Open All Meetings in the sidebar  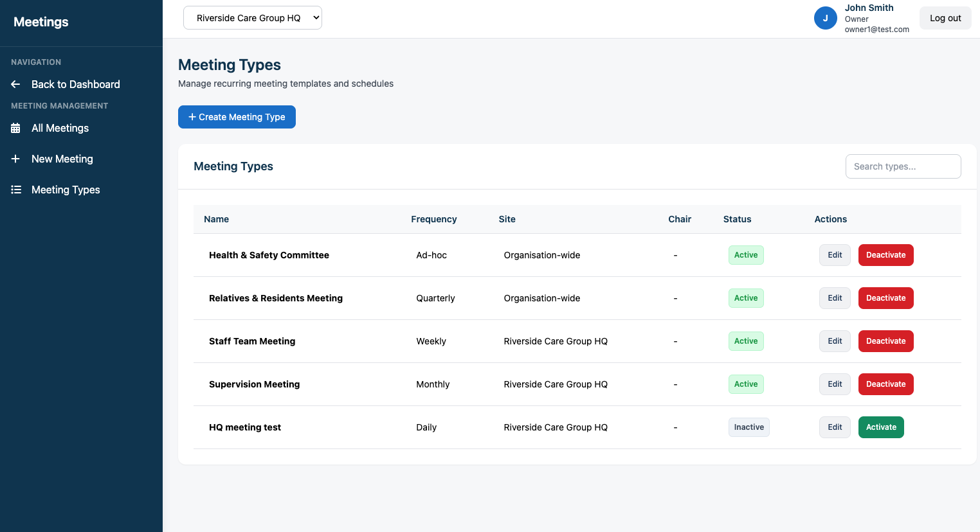[60, 128]
